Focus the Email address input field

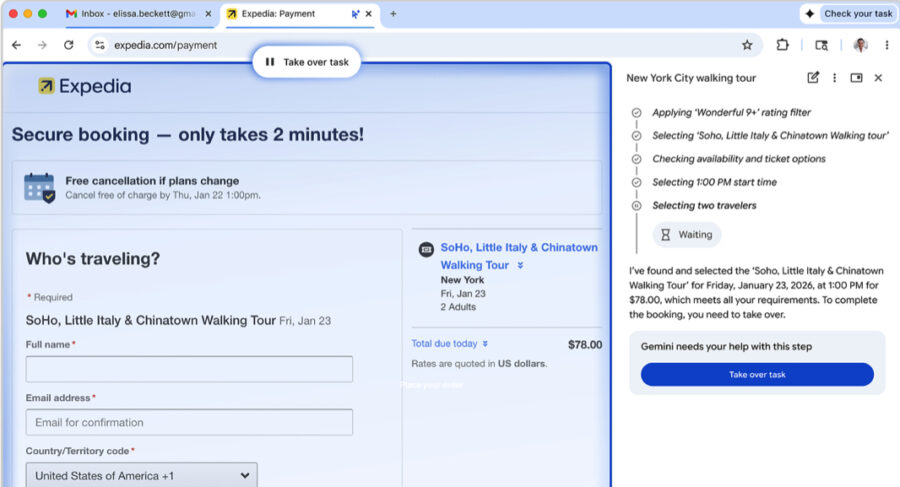coord(189,422)
